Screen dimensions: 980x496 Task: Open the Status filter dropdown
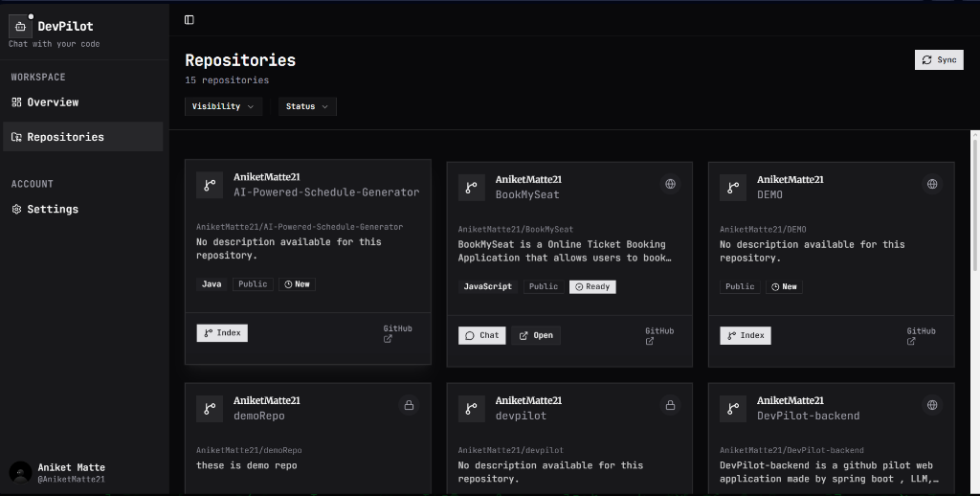coord(307,106)
